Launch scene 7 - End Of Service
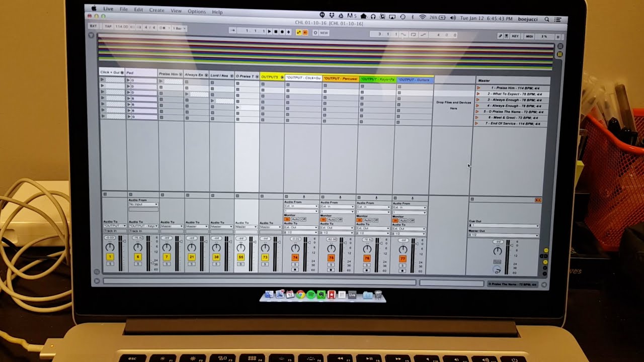This screenshot has width=644, height=362. pos(476,123)
